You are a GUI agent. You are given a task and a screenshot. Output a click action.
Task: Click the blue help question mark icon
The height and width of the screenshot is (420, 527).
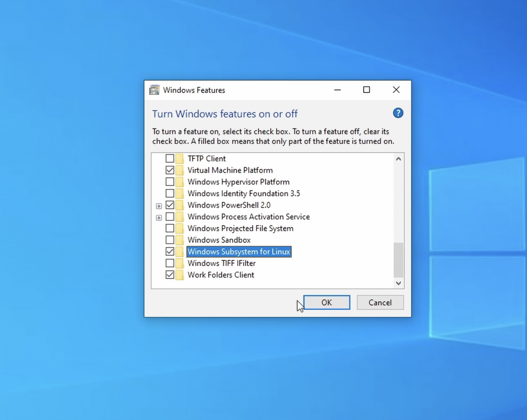point(398,113)
